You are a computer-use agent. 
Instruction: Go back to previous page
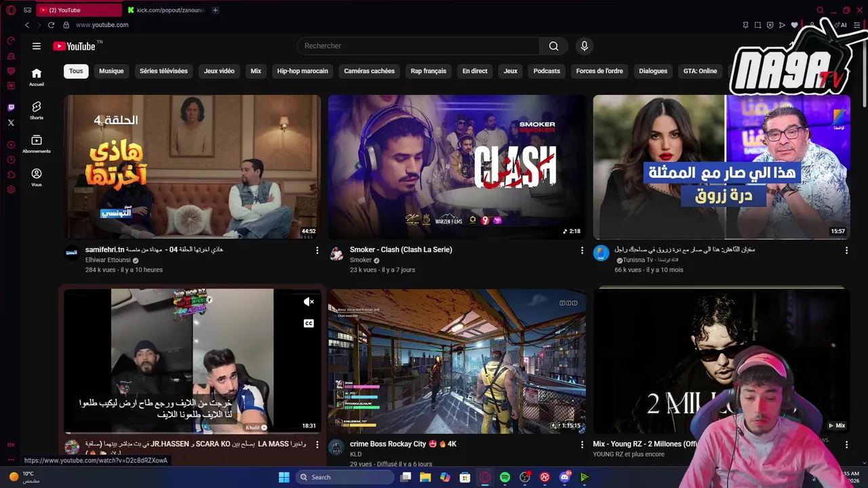tap(27, 25)
